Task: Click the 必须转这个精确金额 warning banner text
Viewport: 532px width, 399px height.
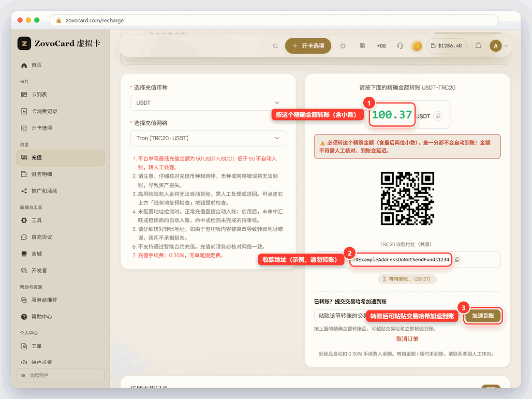Action: 405,147
